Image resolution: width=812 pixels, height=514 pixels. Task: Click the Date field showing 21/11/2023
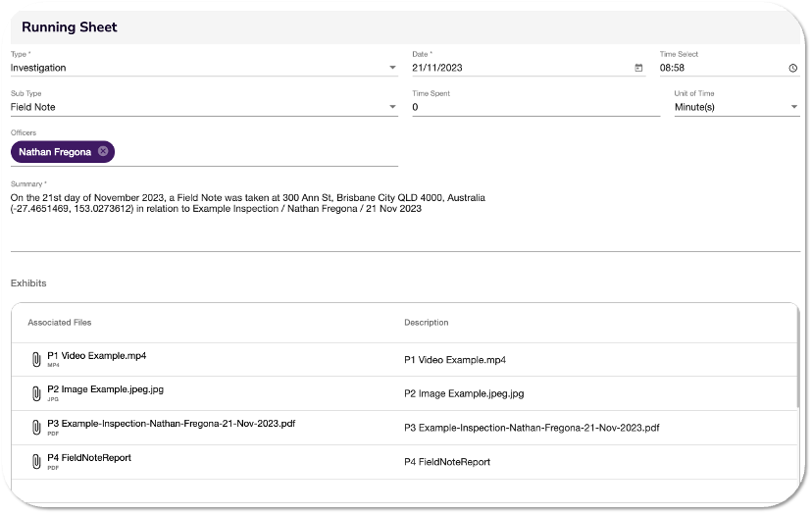pyautogui.click(x=520, y=68)
